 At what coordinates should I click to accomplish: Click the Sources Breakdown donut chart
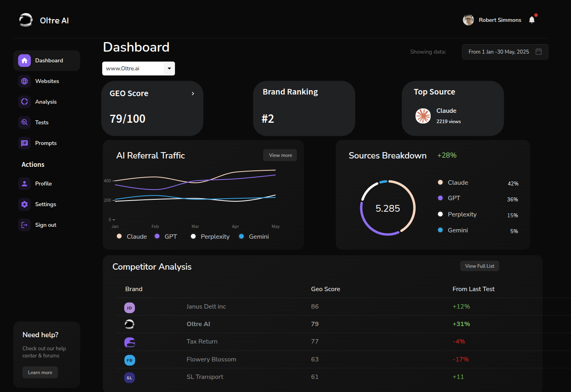tap(388, 207)
